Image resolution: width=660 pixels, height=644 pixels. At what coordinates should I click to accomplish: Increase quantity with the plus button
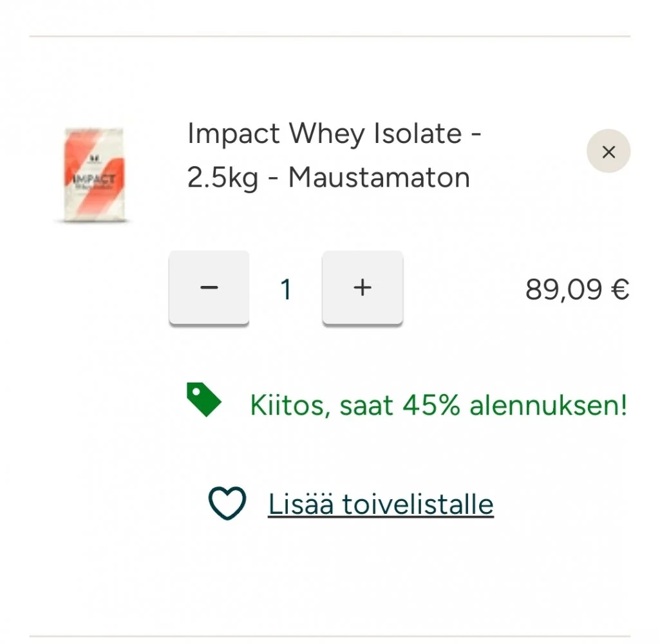click(x=363, y=287)
